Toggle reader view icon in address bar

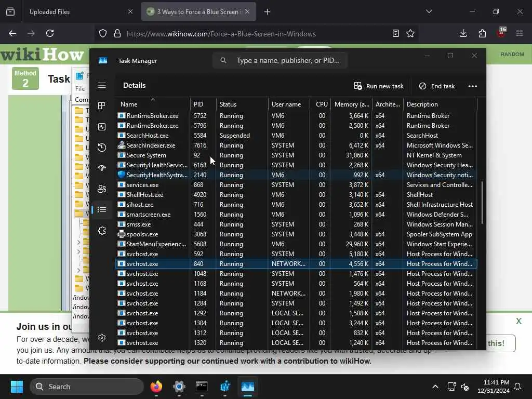(395, 33)
